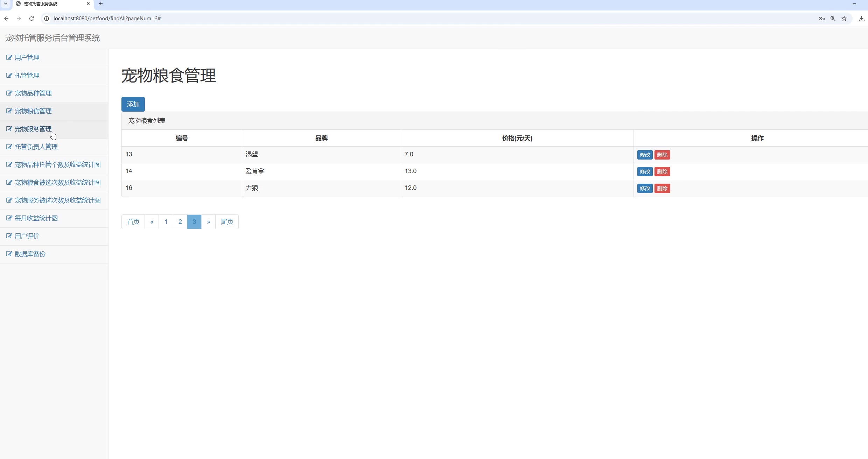Open the browser zoom magnifier icon
Screen dimensions: 868x459
coord(833,19)
